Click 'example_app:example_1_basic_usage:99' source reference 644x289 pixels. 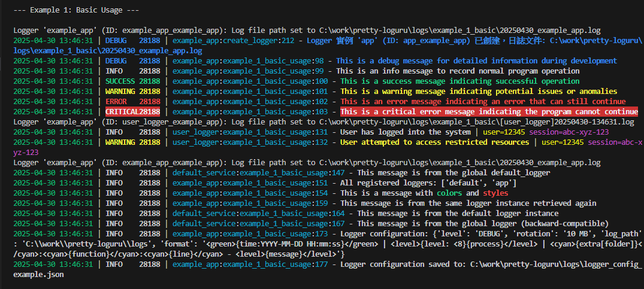[248, 71]
